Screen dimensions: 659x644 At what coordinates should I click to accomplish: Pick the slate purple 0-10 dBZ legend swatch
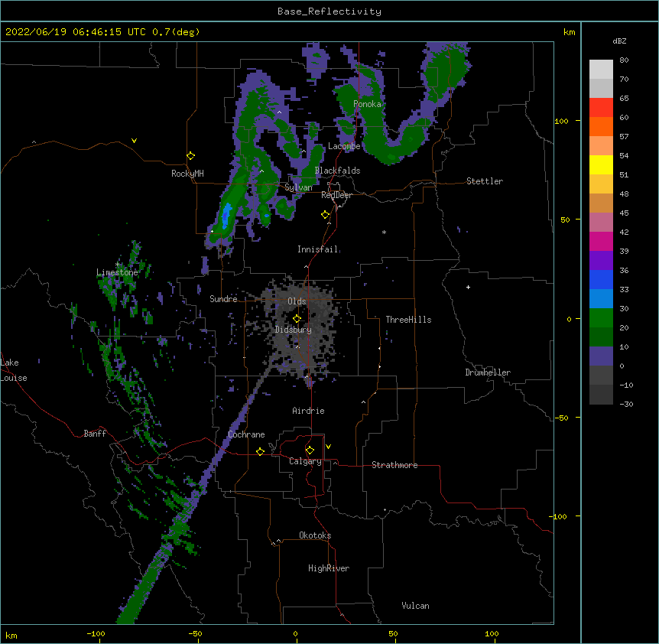pos(601,356)
